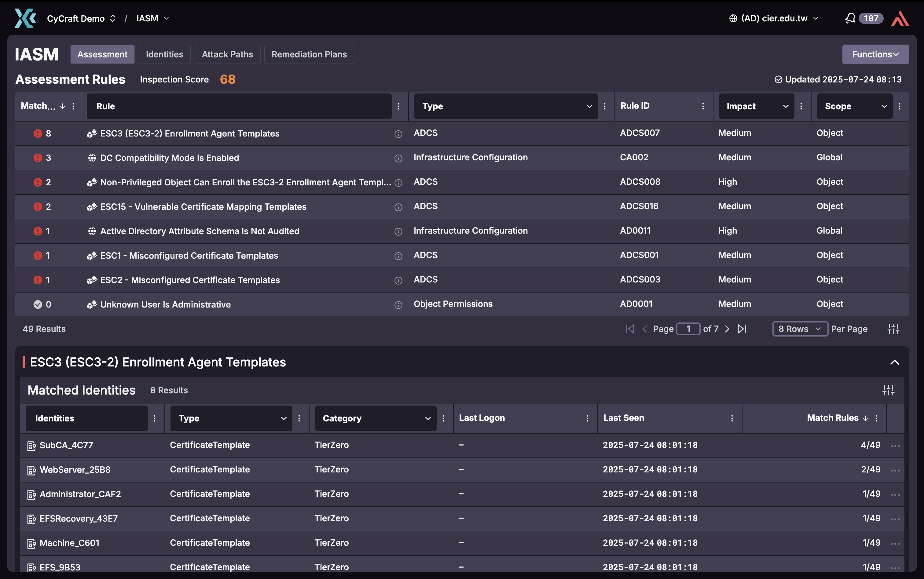Go to next page of assessment rules
The width and height of the screenshot is (924, 579).
coord(727,329)
